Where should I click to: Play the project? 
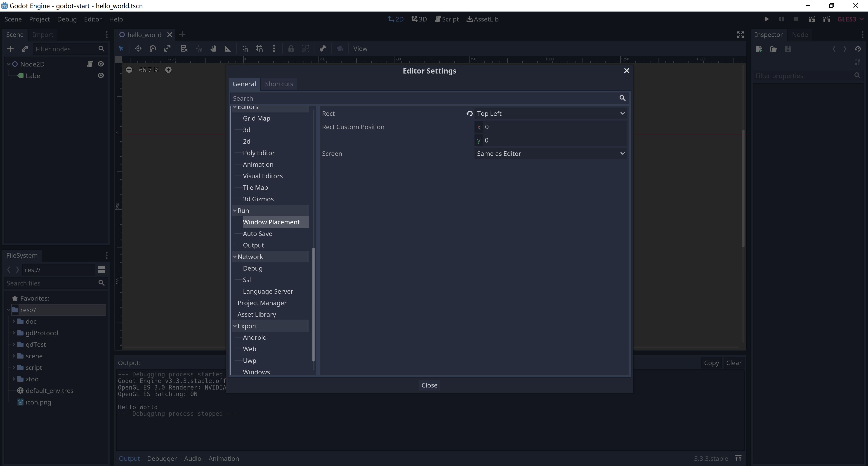pos(767,19)
